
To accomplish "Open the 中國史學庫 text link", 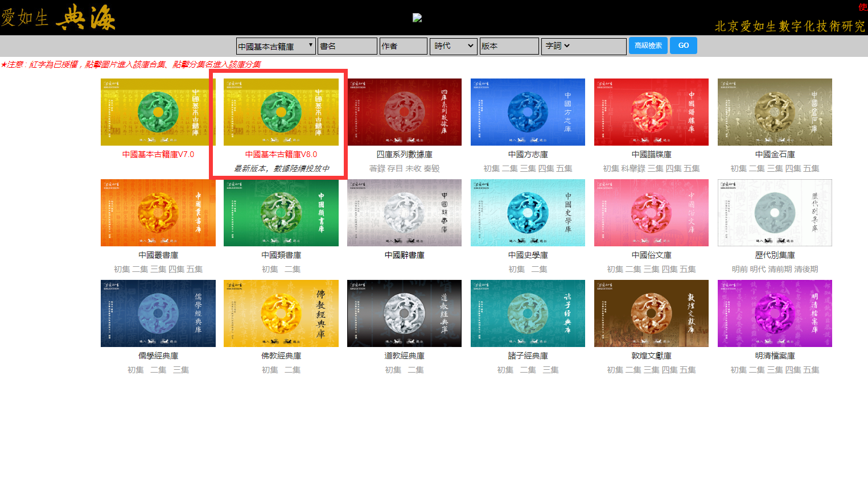I will (x=528, y=255).
